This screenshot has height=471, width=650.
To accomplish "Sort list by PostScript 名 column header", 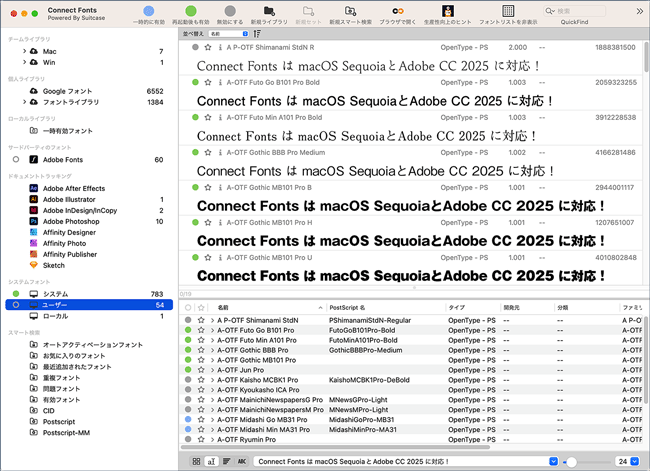I will [x=386, y=308].
